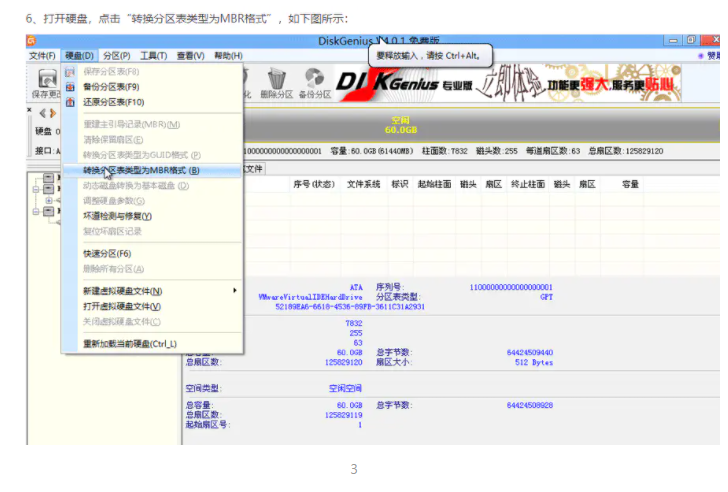
Task: Click the GPT partition table type value
Action: [x=546, y=297]
